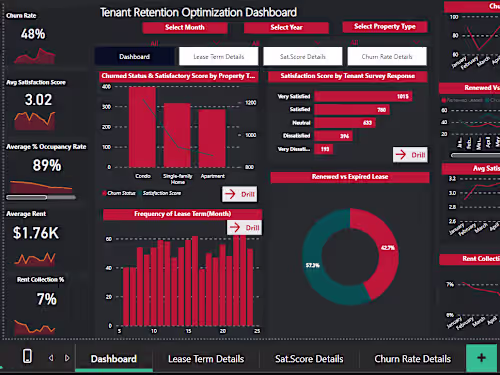Open the Lease Term Details page tab at the bottom

pyautogui.click(x=206, y=359)
